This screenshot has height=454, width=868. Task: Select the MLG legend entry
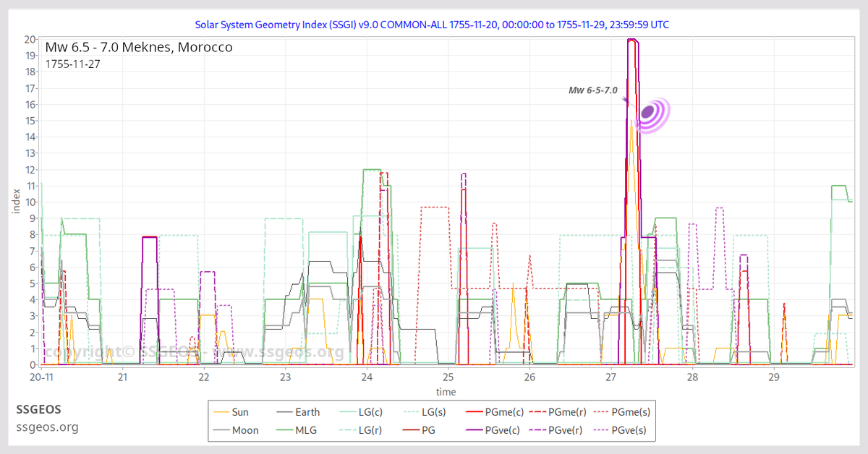coord(297,430)
